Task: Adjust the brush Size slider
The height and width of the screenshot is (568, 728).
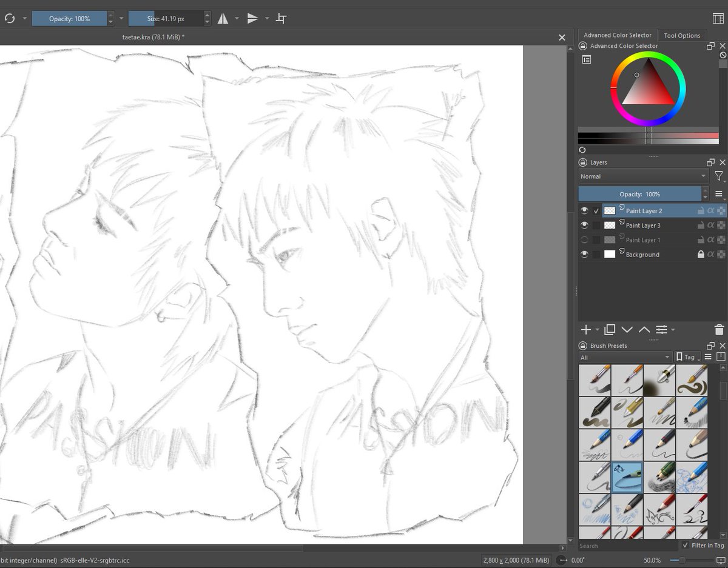Action: point(166,19)
